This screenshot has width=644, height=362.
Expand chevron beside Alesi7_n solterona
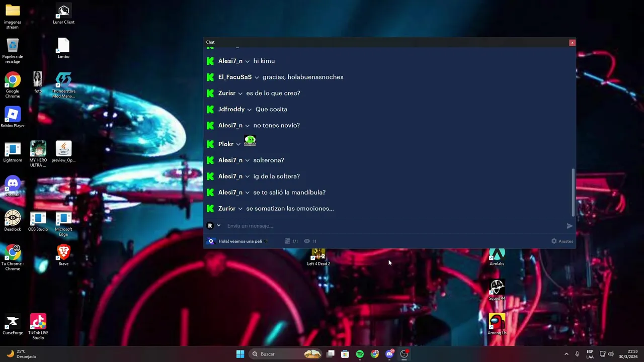[x=247, y=160]
